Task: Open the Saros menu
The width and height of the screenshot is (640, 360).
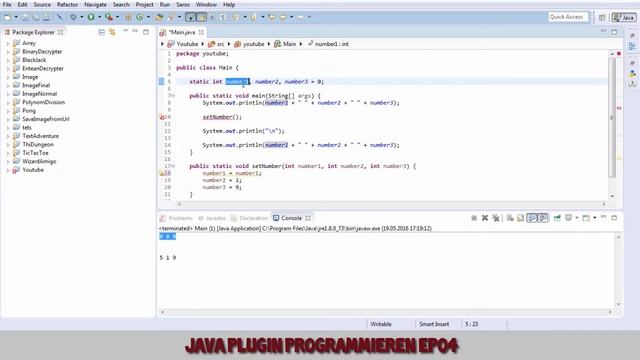Action: pyautogui.click(x=183, y=4)
